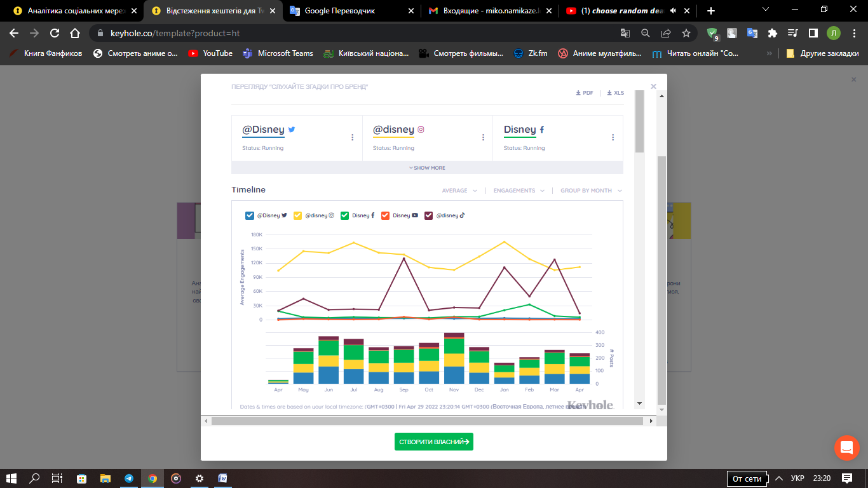Click the share page icon in address bar
Viewport: 868px width, 488px height.
click(666, 33)
